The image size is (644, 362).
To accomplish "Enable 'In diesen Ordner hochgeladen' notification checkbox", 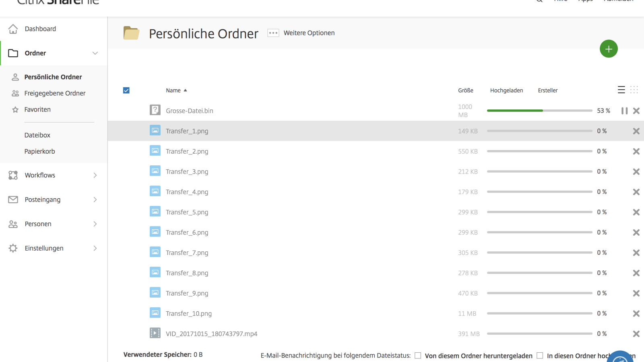I will 540,356.
